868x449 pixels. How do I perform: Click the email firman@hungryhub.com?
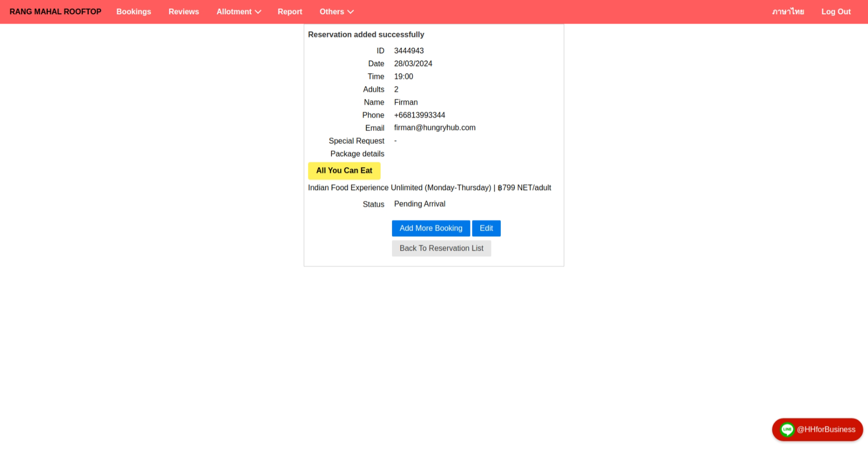point(435,128)
